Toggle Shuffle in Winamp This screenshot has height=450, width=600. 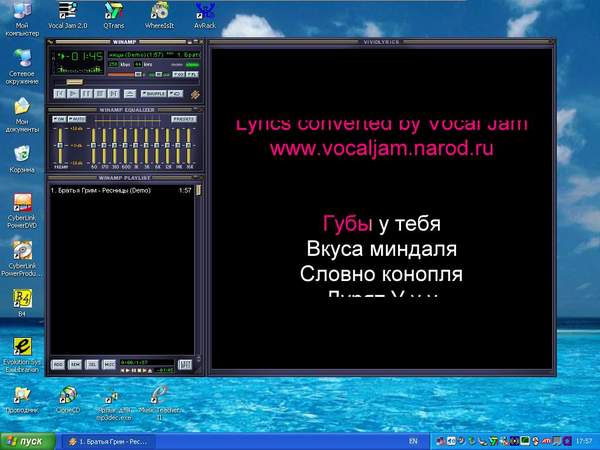pyautogui.click(x=153, y=93)
